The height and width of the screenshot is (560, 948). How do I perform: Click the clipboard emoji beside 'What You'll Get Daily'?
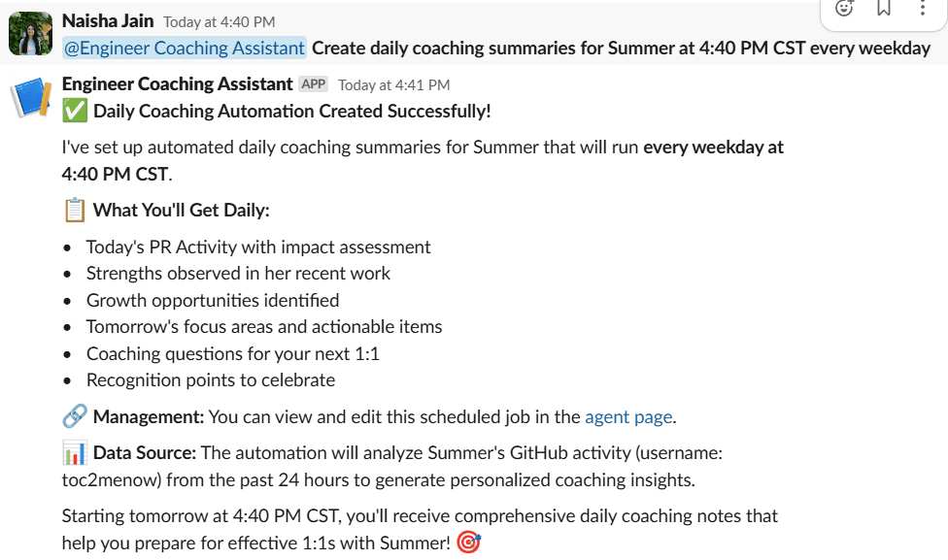tap(75, 210)
